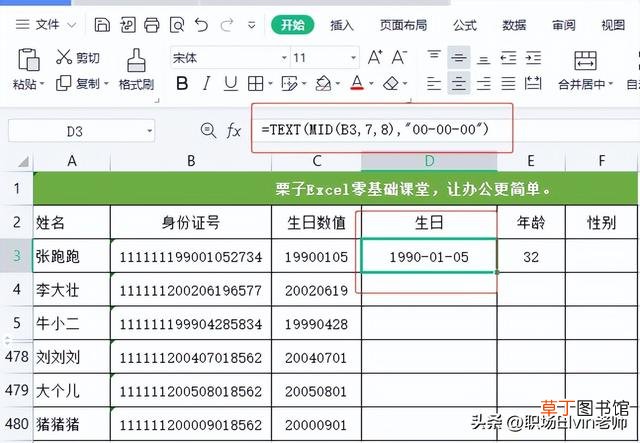Viewport: 640px width, 443px height.
Task: Select the 公式 ribbon tab
Action: click(x=464, y=25)
